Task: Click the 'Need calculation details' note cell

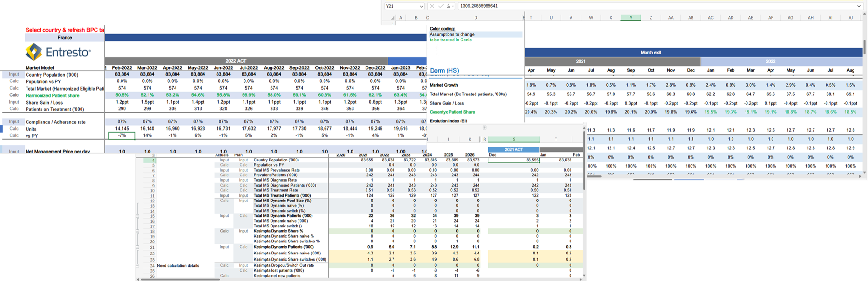Action: [x=177, y=266]
